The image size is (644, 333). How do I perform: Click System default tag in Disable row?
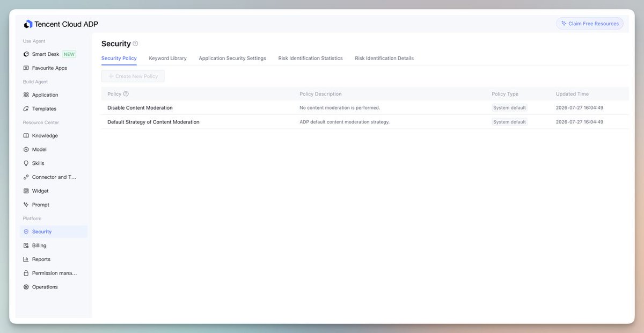click(x=510, y=108)
